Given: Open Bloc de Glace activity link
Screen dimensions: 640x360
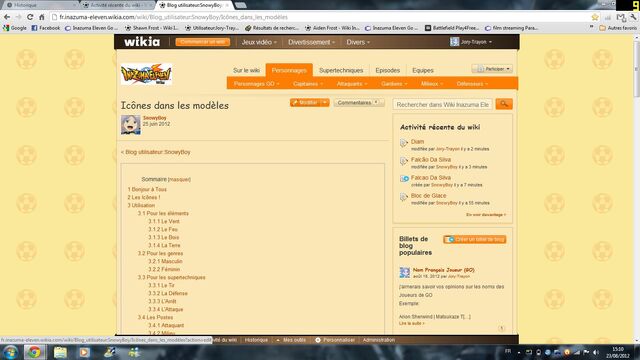Looking at the screenshot, I should (428, 196).
